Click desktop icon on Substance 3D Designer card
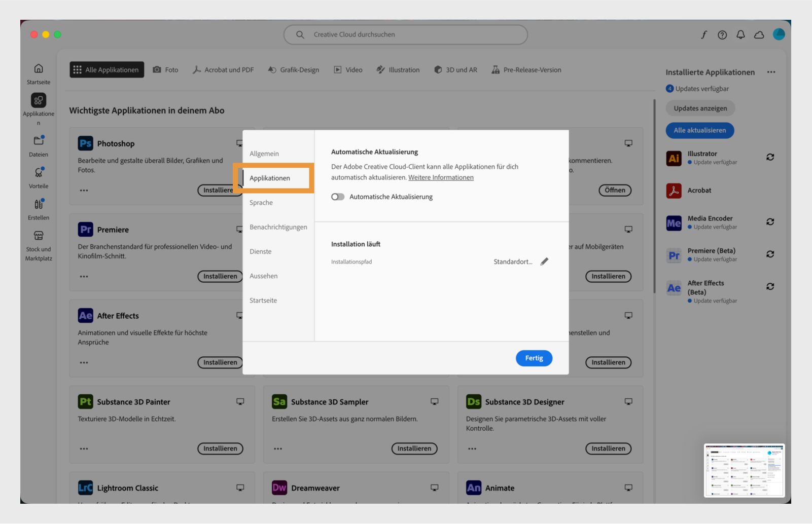The image size is (812, 524). coord(628,401)
